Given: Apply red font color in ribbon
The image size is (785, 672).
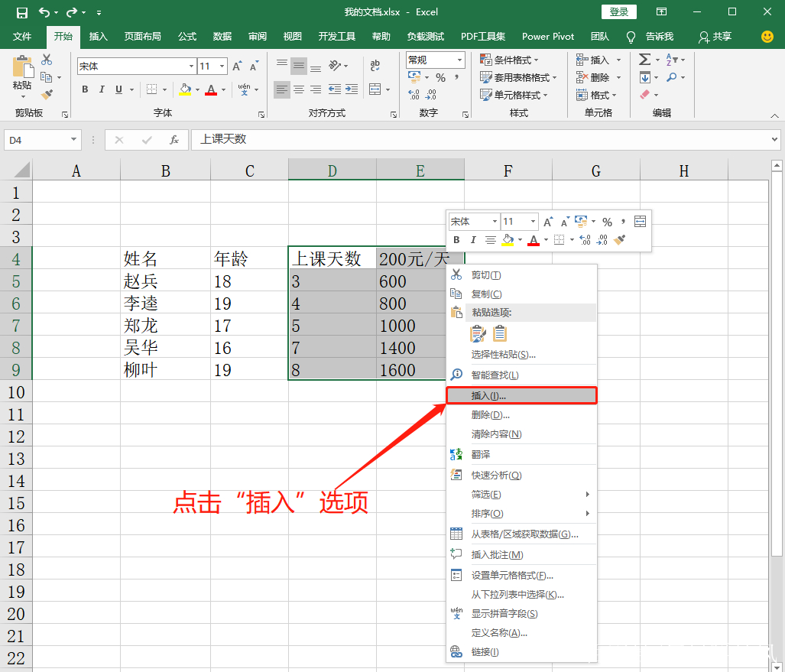Looking at the screenshot, I should pos(211,89).
